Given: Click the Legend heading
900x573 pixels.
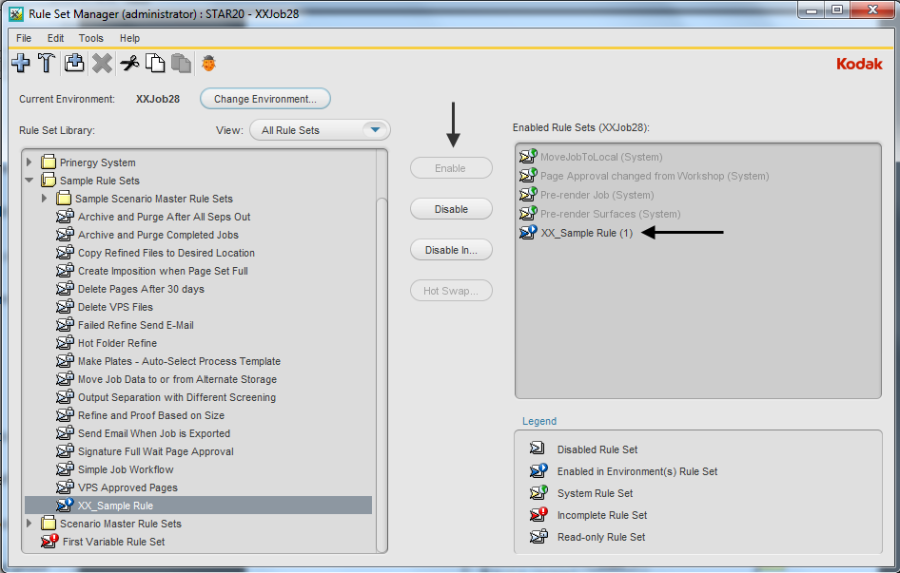Looking at the screenshot, I should click(x=539, y=421).
